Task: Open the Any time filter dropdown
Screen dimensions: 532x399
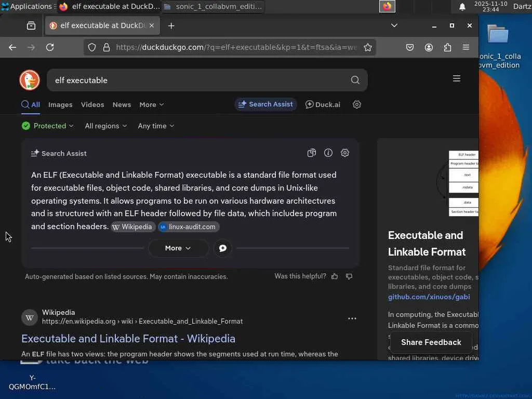Action: pyautogui.click(x=156, y=126)
